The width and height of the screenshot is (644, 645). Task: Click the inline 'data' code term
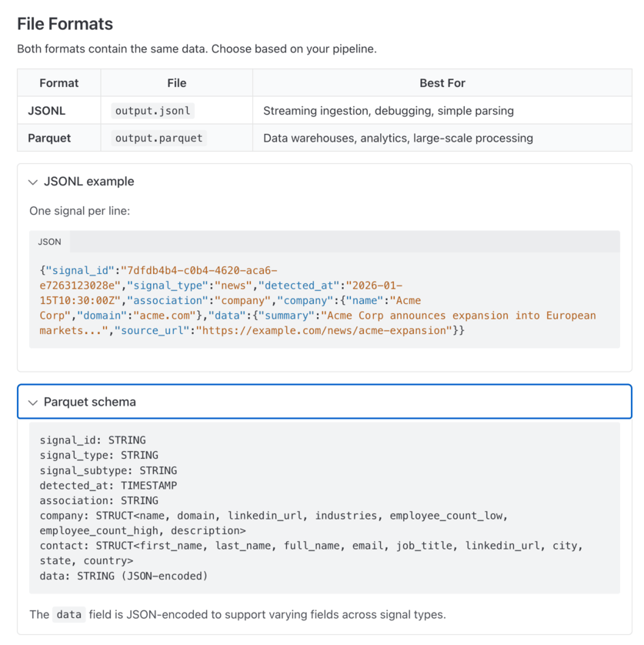[68, 614]
